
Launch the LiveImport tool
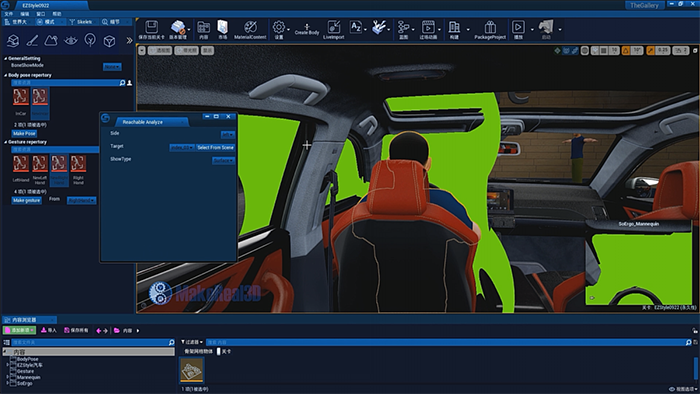pos(333,29)
